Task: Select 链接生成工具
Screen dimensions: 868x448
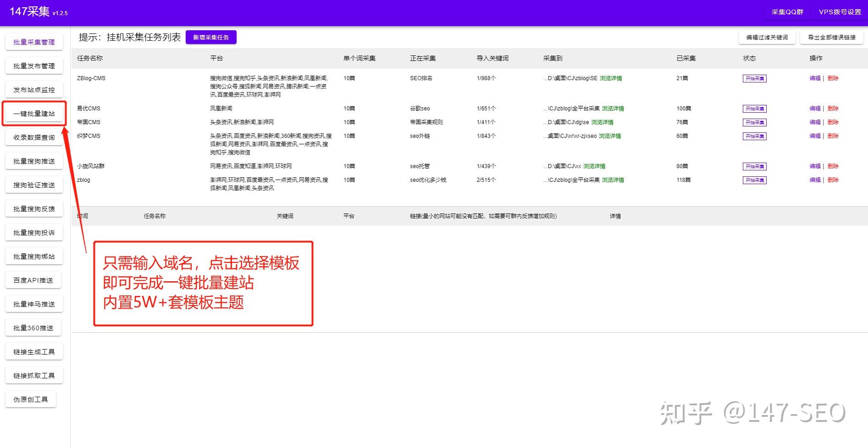Action: [x=34, y=351]
